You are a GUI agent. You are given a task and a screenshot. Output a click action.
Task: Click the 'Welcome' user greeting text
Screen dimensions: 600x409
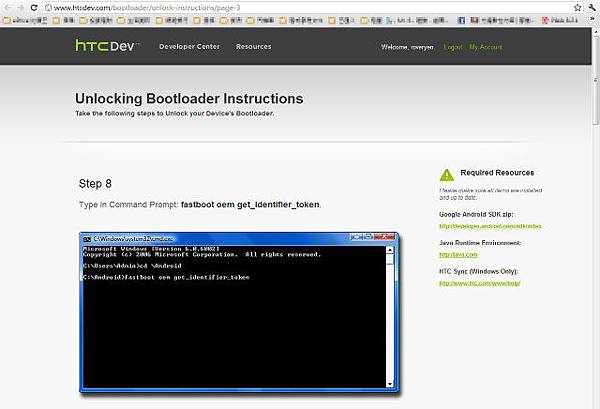pyautogui.click(x=407, y=47)
